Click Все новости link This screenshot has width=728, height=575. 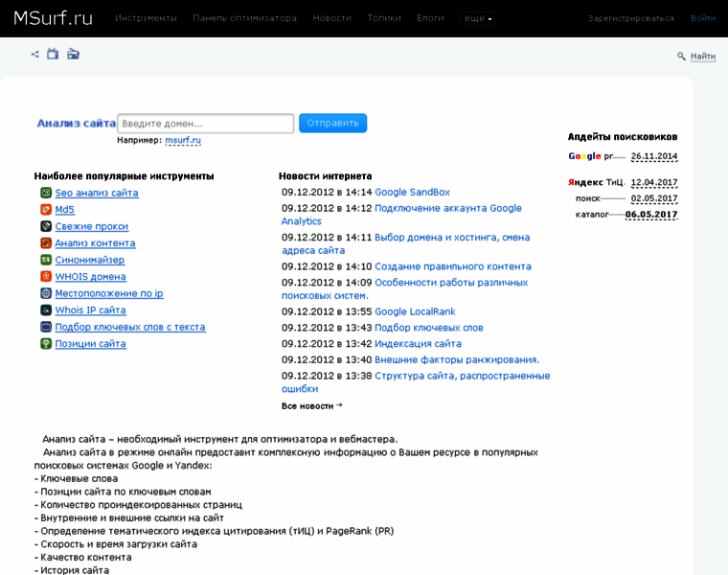pyautogui.click(x=311, y=406)
